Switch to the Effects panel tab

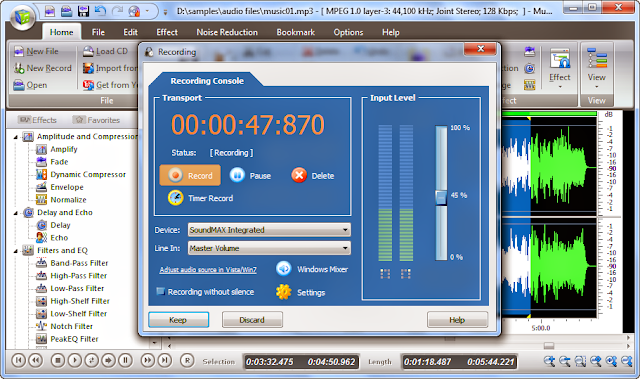coord(38,120)
